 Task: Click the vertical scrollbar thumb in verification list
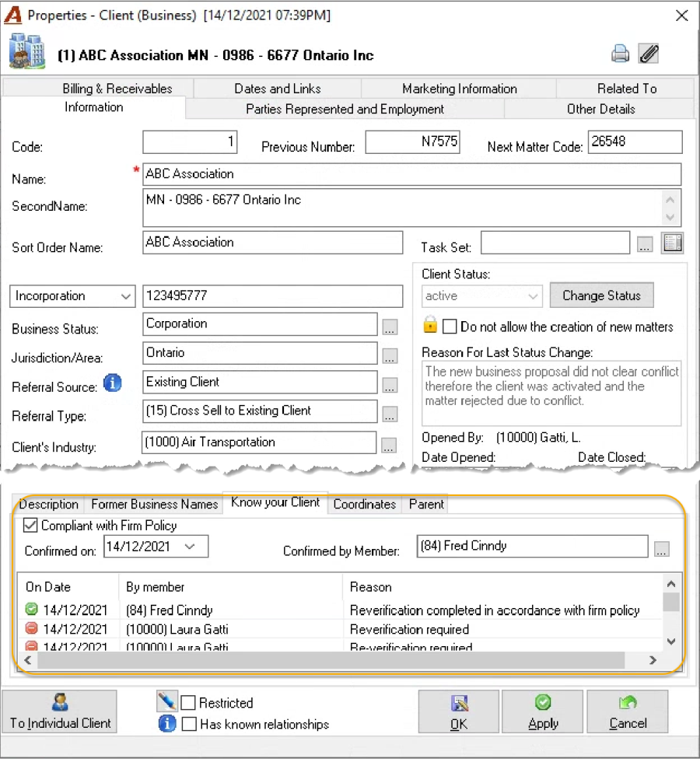pyautogui.click(x=671, y=602)
